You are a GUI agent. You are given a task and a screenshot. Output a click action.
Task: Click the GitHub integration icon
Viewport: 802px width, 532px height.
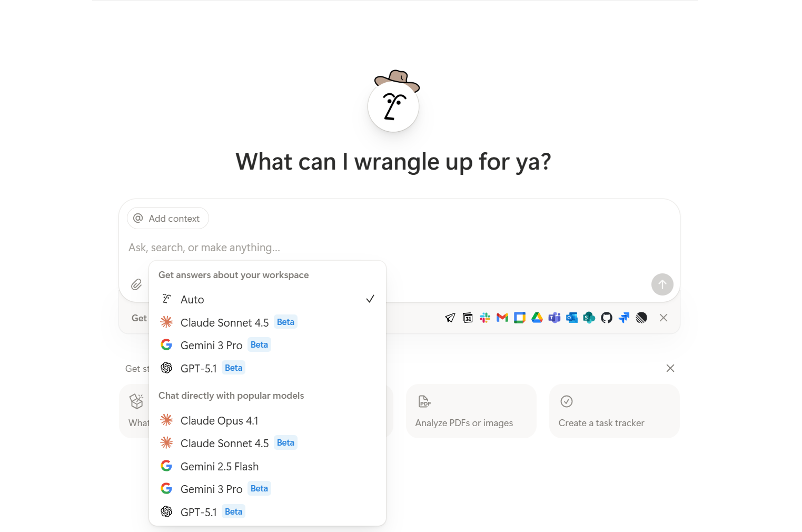tap(607, 318)
